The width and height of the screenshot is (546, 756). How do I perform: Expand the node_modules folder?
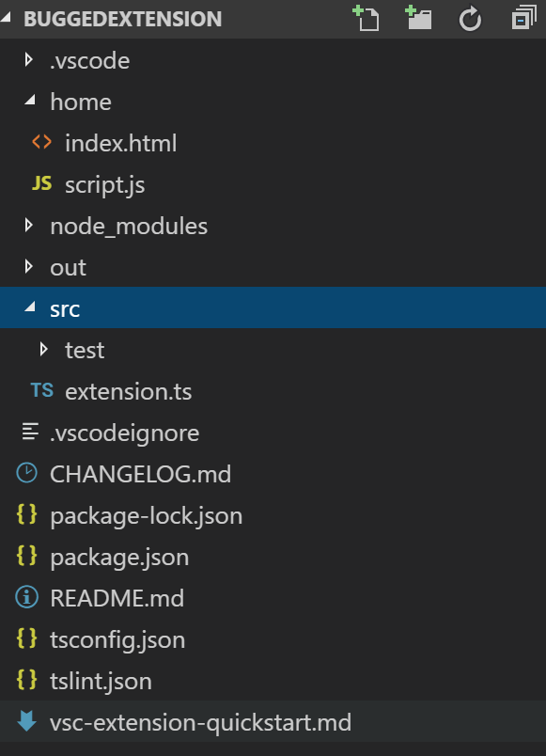click(28, 226)
